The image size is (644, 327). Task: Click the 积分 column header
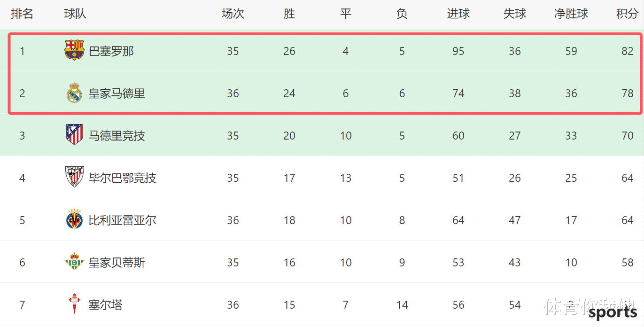point(627,14)
